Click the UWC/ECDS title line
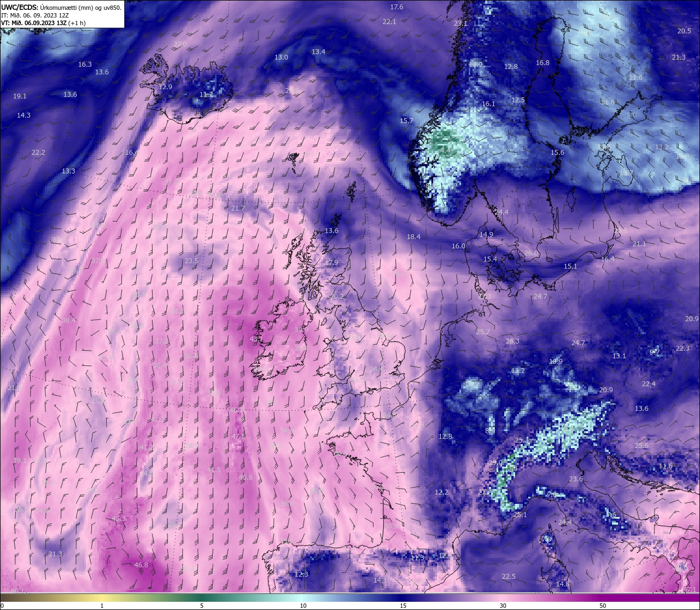Viewport: 700px width, 610px height. click(x=61, y=7)
